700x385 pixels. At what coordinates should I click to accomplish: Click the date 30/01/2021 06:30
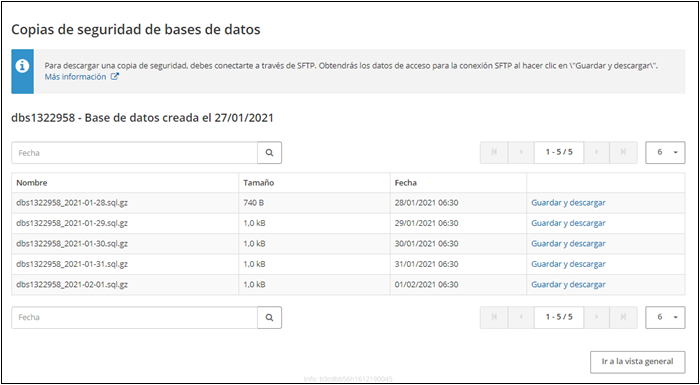click(426, 244)
